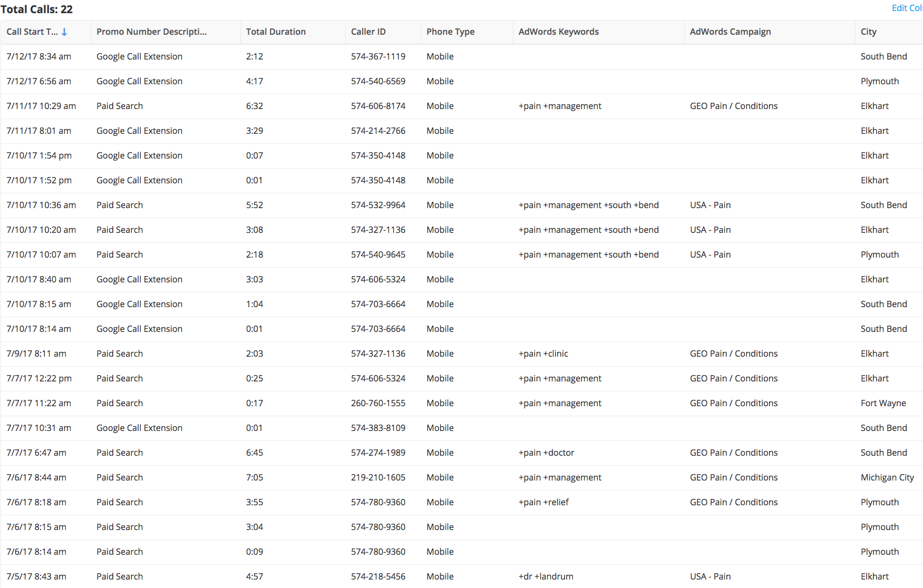Select call time 7/10/17 10:20 am

(41, 230)
